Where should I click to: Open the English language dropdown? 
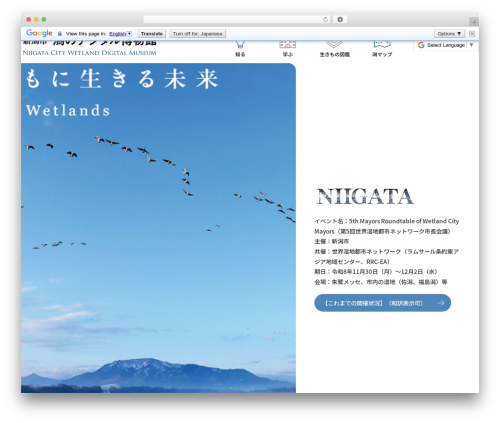pos(120,34)
